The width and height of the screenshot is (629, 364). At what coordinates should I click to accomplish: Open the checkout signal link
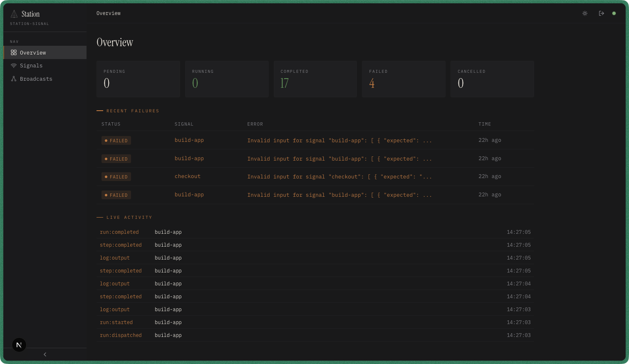pos(187,176)
